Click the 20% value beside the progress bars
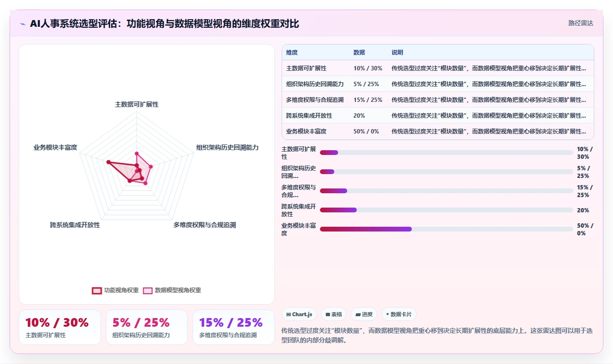613x364 pixels. (x=583, y=210)
